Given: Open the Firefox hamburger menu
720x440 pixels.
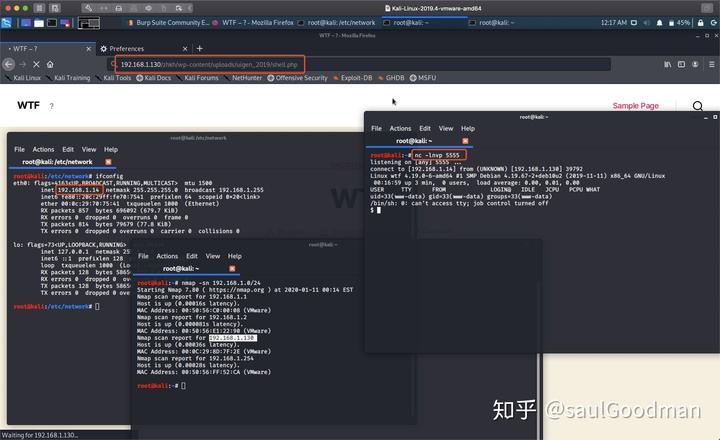Looking at the screenshot, I should 712,64.
